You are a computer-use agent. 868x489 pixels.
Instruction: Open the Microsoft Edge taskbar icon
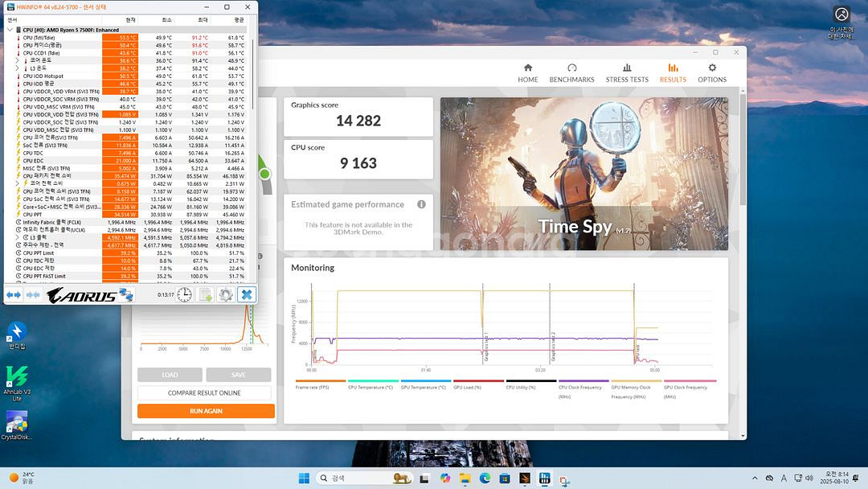(x=485, y=478)
